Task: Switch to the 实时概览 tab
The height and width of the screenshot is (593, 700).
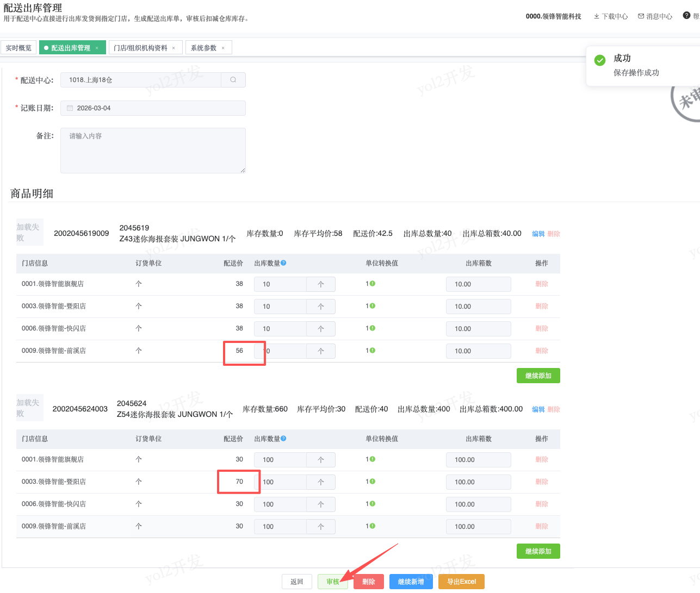Action: (18, 48)
